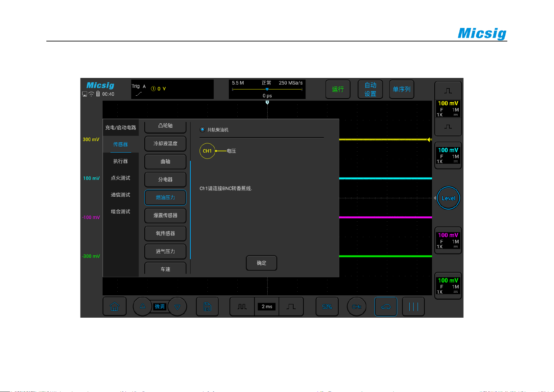Screen dimensions: 554x392
Task: Tap the CH1 yellow circle
Action: pos(207,151)
